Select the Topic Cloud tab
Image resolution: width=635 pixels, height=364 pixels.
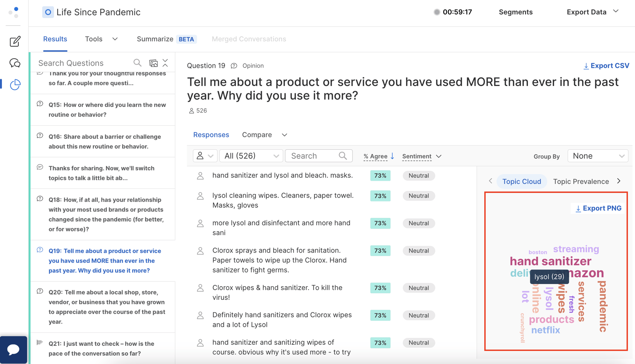[522, 181]
